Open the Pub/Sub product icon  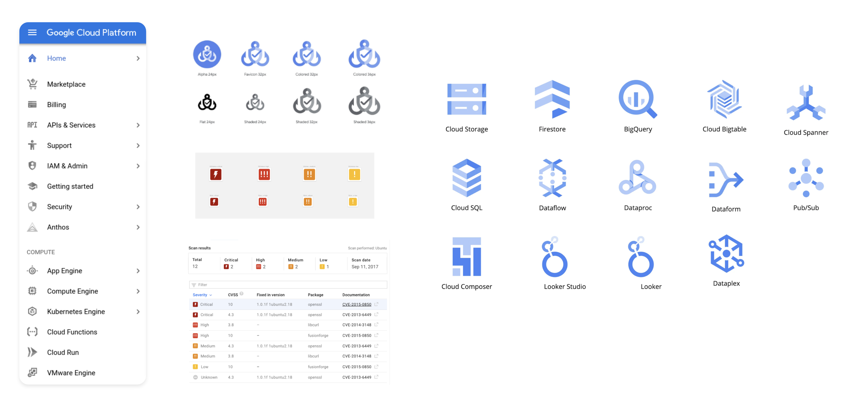806,178
